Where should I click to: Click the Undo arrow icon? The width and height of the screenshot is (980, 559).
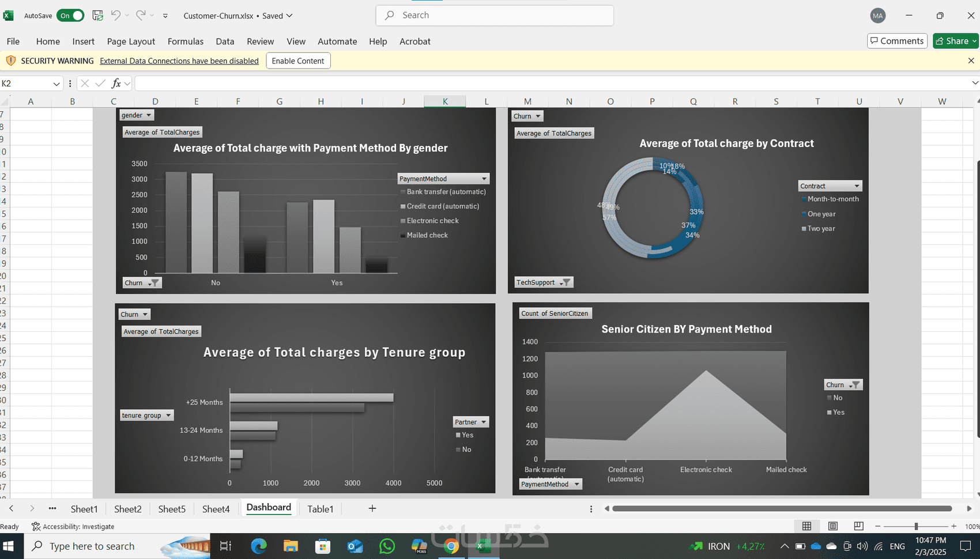pyautogui.click(x=115, y=16)
